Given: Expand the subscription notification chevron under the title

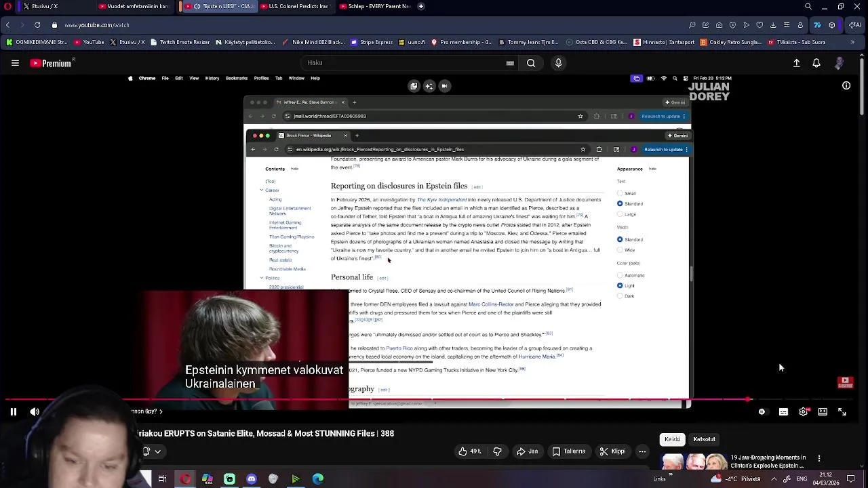Looking at the screenshot, I should point(157,451).
